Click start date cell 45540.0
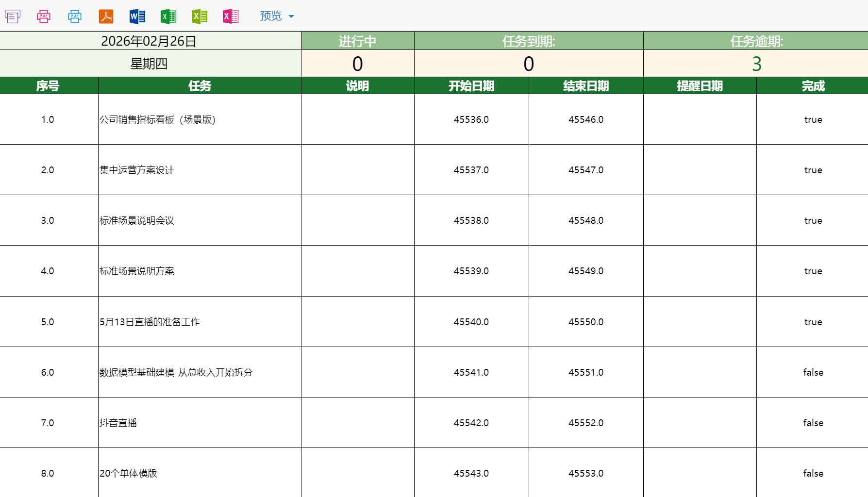 (471, 322)
